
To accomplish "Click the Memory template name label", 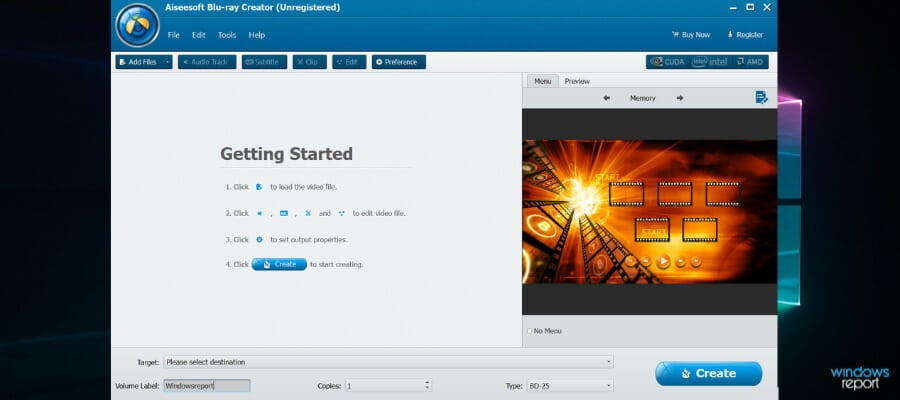I will pos(643,99).
